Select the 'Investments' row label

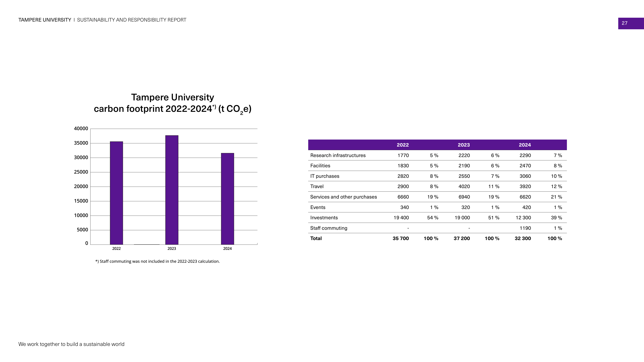pos(324,218)
